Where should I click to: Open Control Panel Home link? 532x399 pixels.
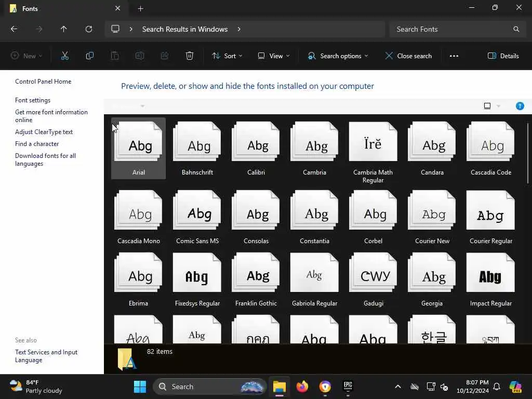point(43,82)
